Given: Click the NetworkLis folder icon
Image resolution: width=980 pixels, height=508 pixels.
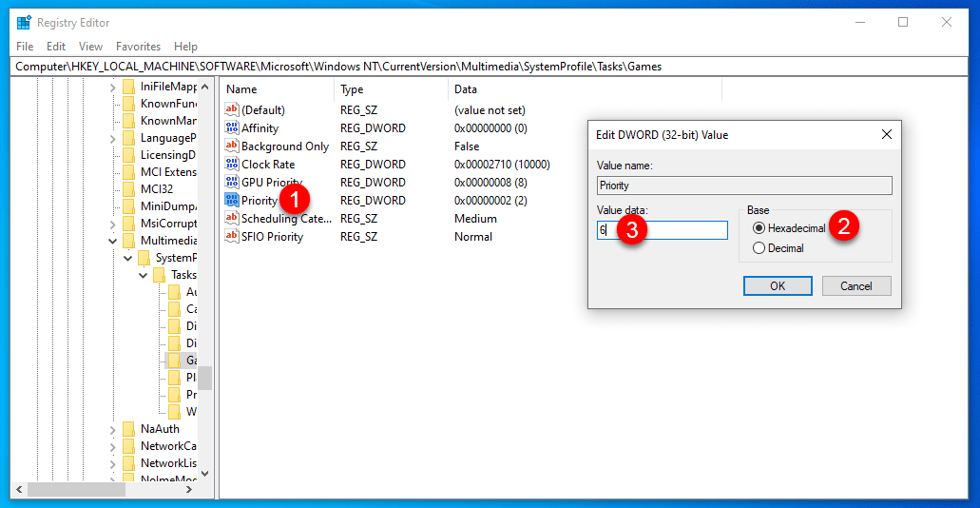Looking at the screenshot, I should pos(129,463).
